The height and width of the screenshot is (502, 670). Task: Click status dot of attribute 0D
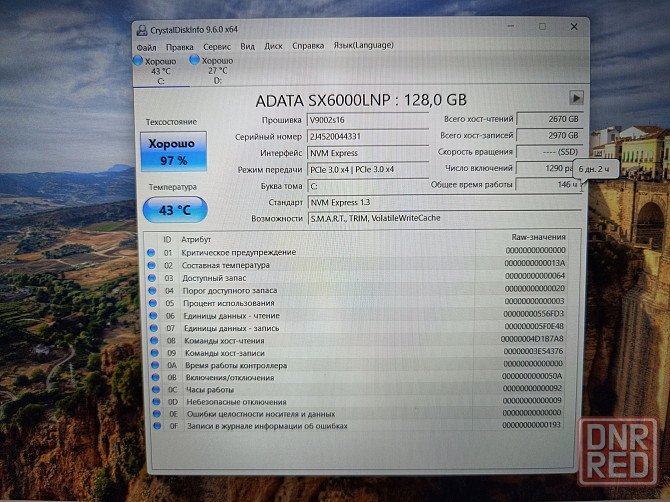156,402
